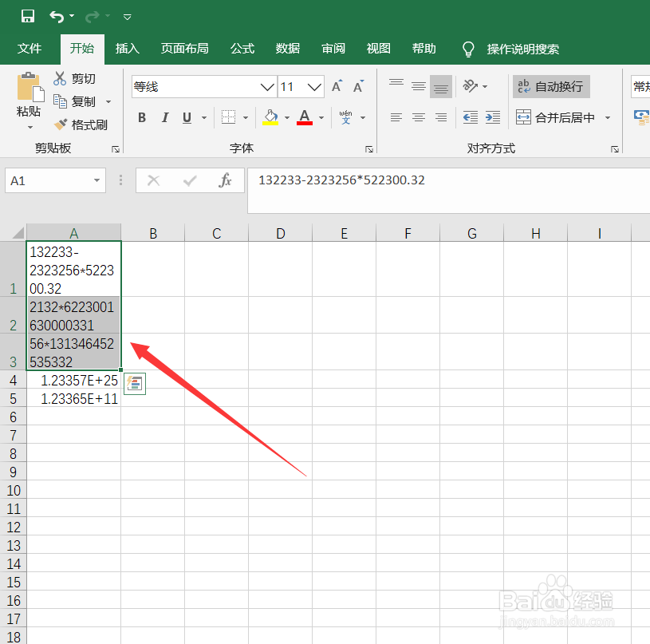The image size is (650, 644).
Task: Expand the 合并后居中 dropdown arrow
Action: click(x=608, y=118)
